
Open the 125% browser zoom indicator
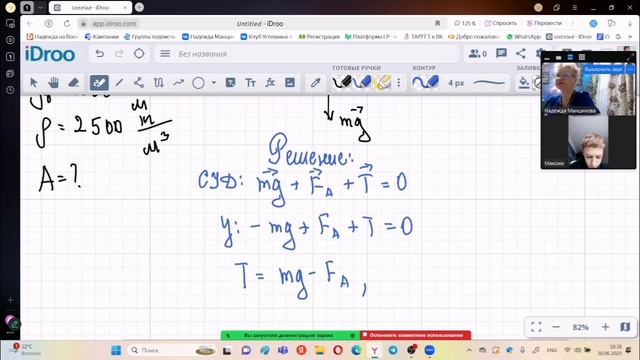(465, 23)
